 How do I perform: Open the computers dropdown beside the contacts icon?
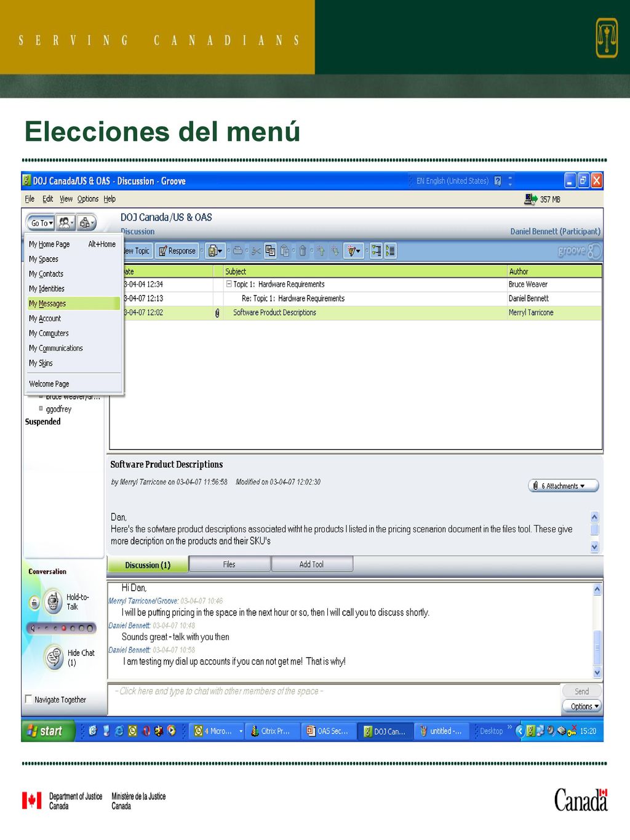pos(86,223)
